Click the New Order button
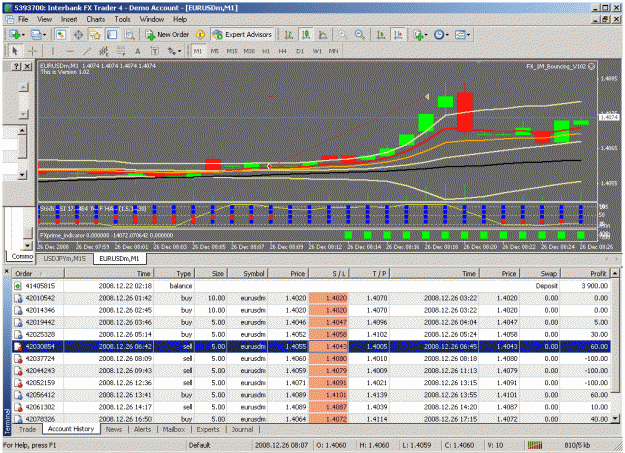Image resolution: width=625 pixels, height=453 pixels. coord(167,35)
